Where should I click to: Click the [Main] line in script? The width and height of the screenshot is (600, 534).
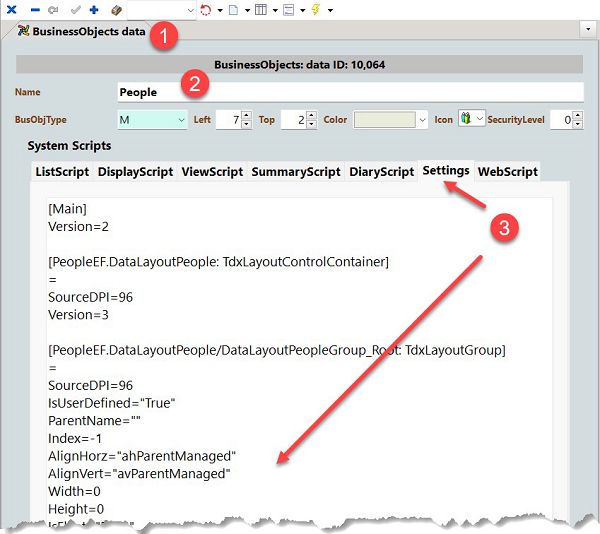(x=67, y=209)
